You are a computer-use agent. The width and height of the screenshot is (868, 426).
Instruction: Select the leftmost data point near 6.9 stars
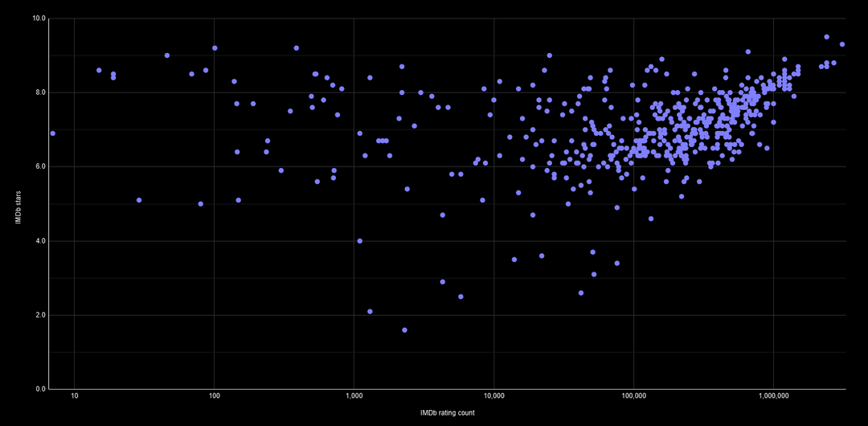coord(52,133)
